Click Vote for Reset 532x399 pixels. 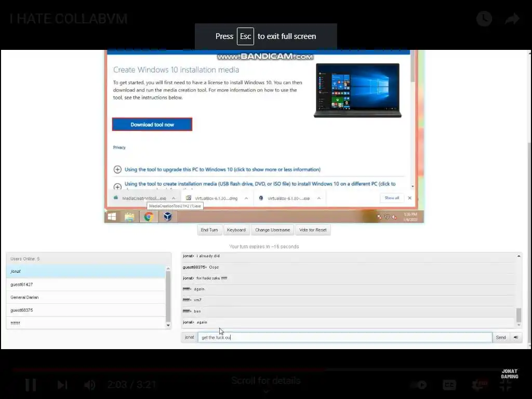click(313, 230)
